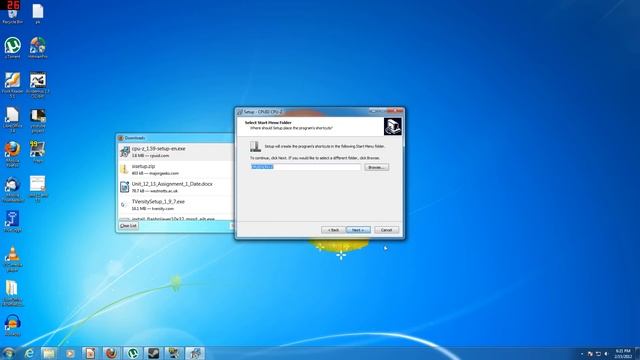Image resolution: width=640 pixels, height=360 pixels.
Task: Open Fraps desktop shortcut
Action: 38,152
